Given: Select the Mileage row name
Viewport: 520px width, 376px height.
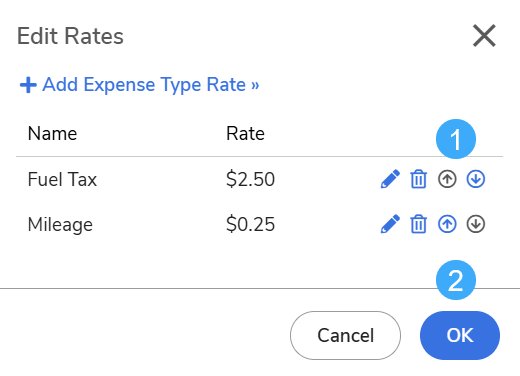Looking at the screenshot, I should (x=60, y=224).
